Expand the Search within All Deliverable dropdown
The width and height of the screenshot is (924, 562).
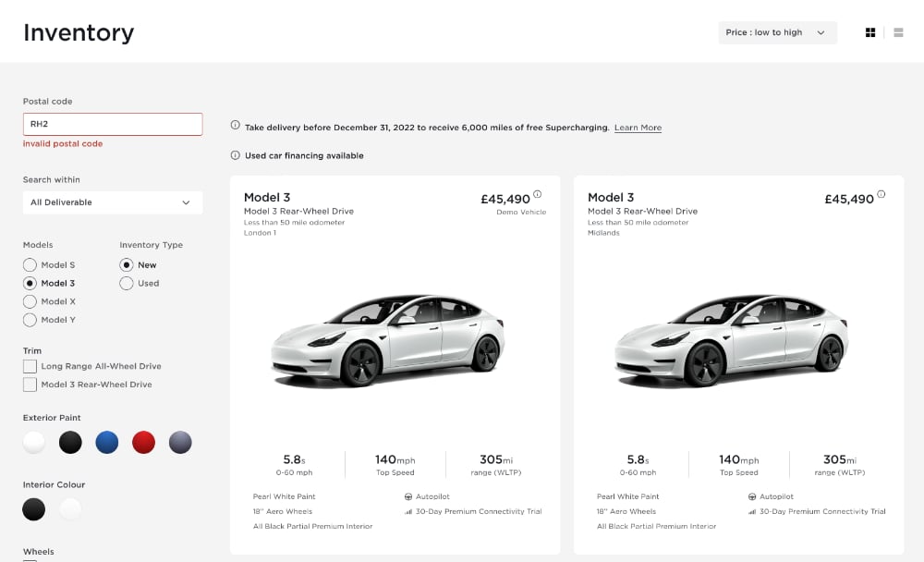pyautogui.click(x=113, y=202)
